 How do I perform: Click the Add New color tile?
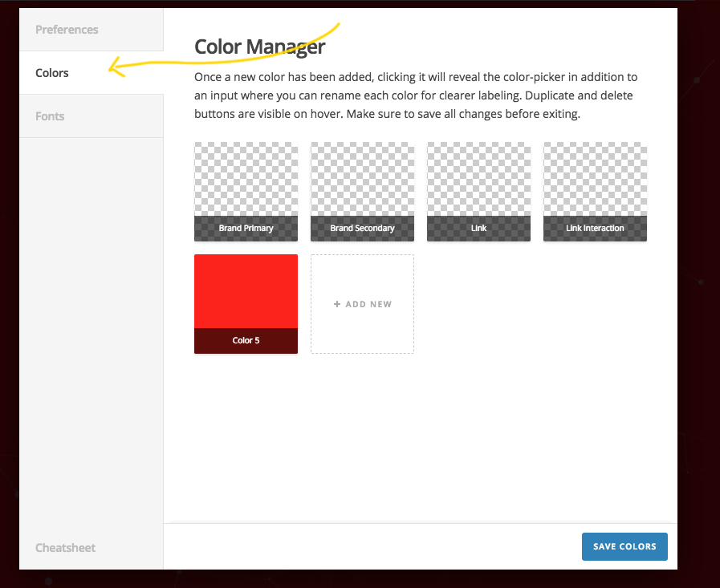point(362,304)
